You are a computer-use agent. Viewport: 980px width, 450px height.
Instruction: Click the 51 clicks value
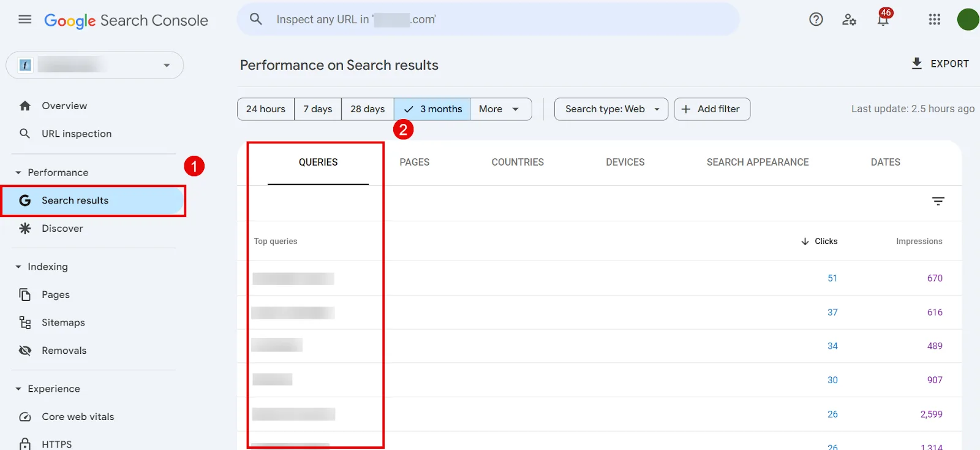point(832,278)
